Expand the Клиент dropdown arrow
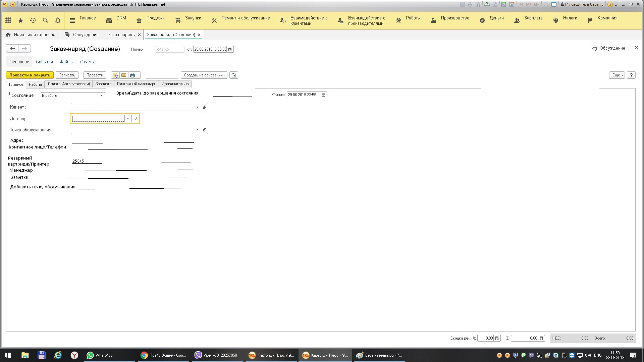Image resolution: width=644 pixels, height=362 pixels. click(197, 107)
